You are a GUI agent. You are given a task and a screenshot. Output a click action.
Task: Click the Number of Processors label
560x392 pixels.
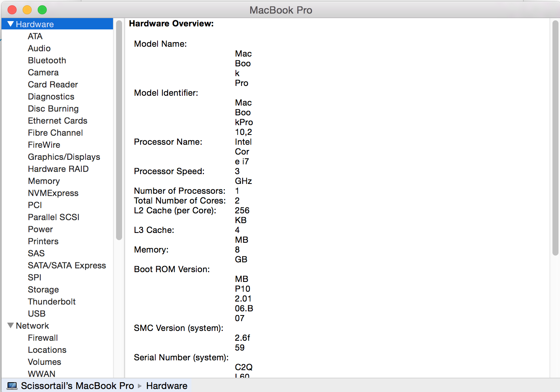(x=180, y=191)
